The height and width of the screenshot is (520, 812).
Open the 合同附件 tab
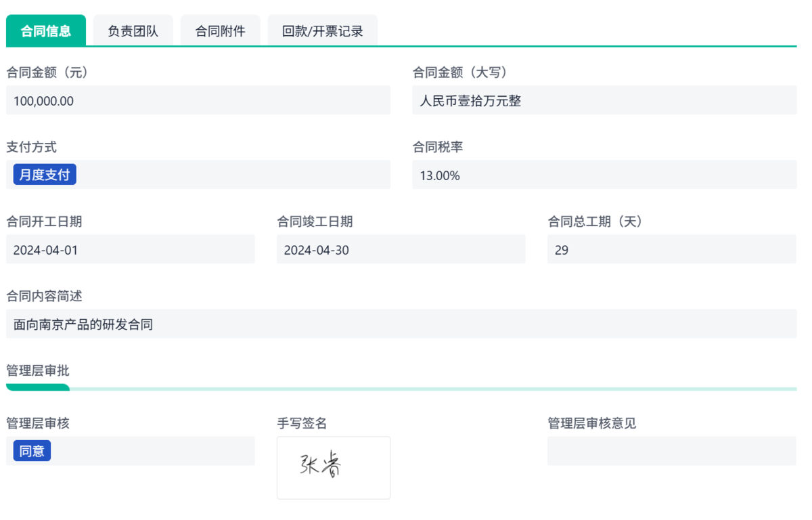[x=220, y=31]
